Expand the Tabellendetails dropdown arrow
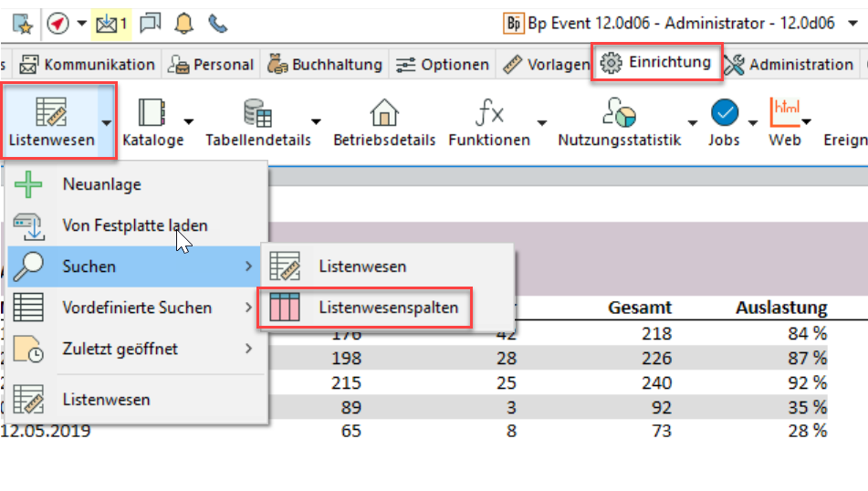The image size is (868, 491). pos(316,121)
